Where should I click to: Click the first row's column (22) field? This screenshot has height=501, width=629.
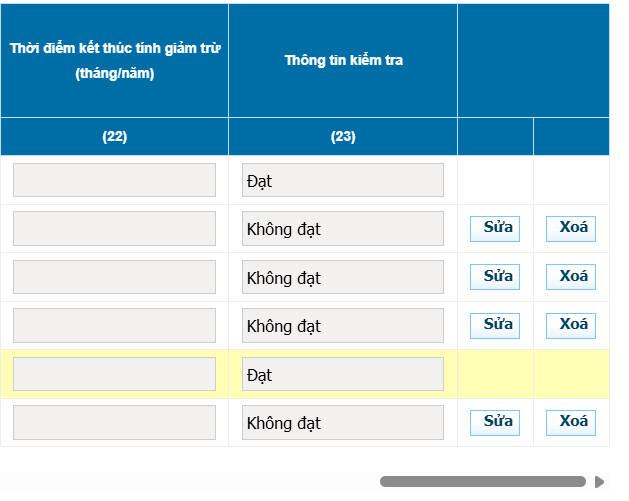[114, 180]
